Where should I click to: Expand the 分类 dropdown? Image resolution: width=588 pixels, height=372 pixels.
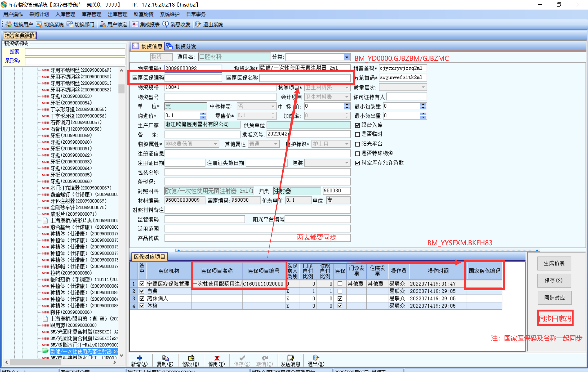pyautogui.click(x=347, y=57)
